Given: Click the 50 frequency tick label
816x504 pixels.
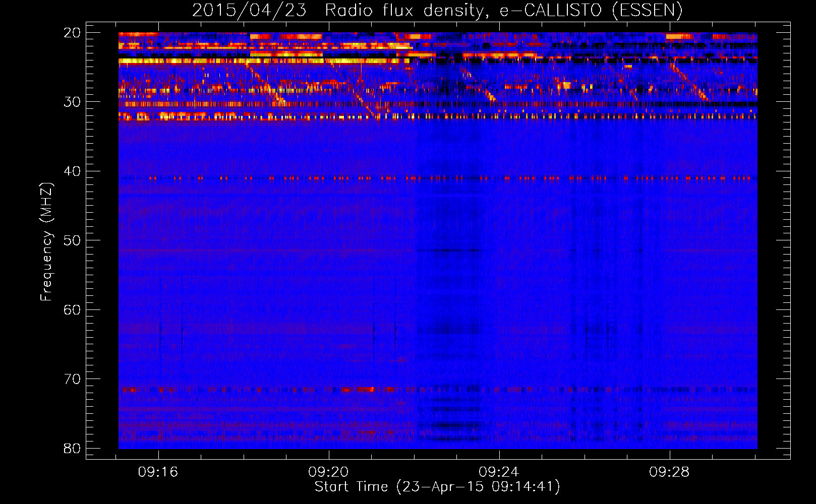Looking at the screenshot, I should [x=72, y=240].
